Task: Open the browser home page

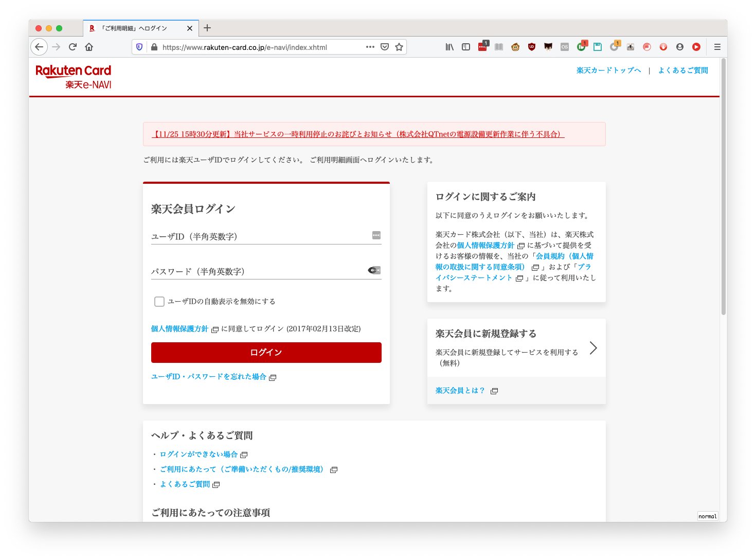Action: pyautogui.click(x=89, y=47)
